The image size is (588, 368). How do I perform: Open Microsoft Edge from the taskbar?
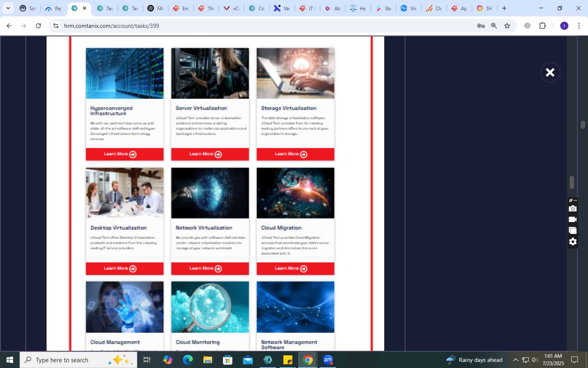(x=187, y=360)
